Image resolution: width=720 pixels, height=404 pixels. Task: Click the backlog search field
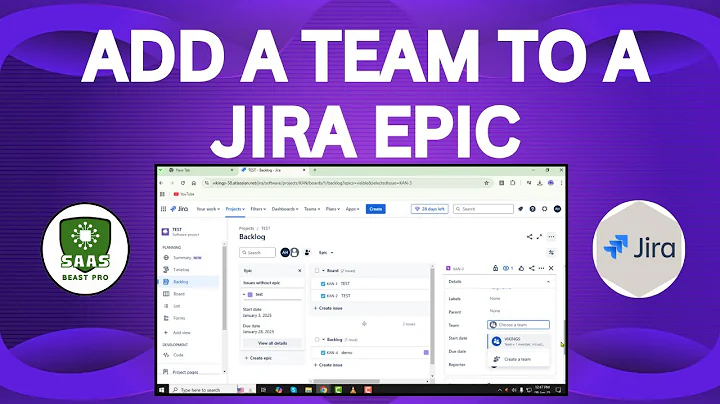point(257,252)
